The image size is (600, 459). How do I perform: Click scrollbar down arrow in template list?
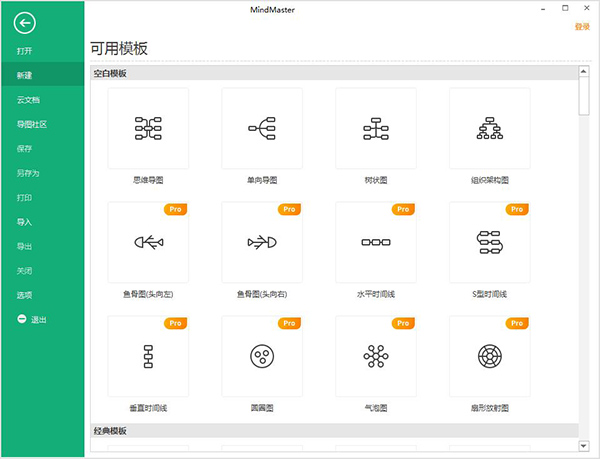click(584, 446)
